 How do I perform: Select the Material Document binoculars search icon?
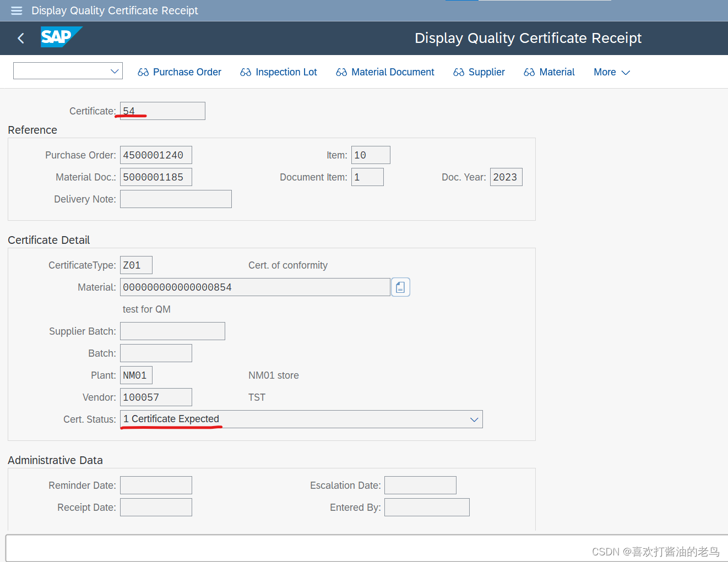click(341, 72)
